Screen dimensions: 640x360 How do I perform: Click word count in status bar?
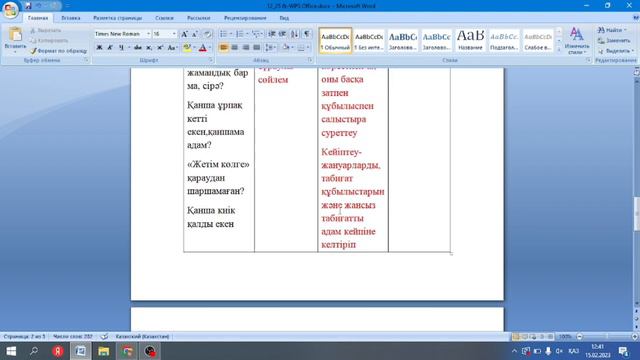point(73,336)
